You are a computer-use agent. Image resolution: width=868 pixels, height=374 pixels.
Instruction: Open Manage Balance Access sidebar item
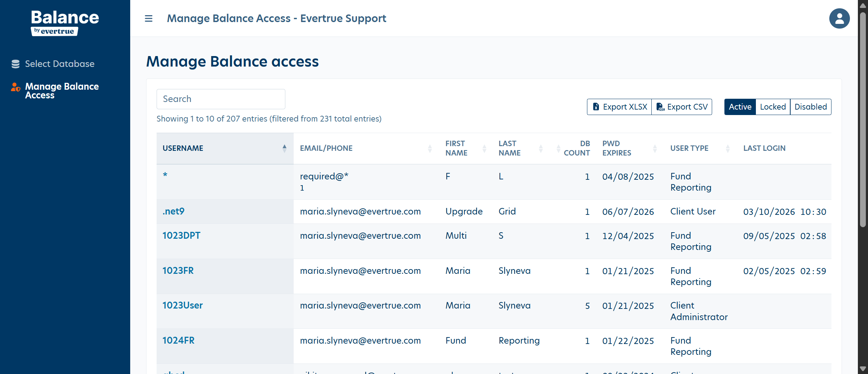[x=62, y=91]
